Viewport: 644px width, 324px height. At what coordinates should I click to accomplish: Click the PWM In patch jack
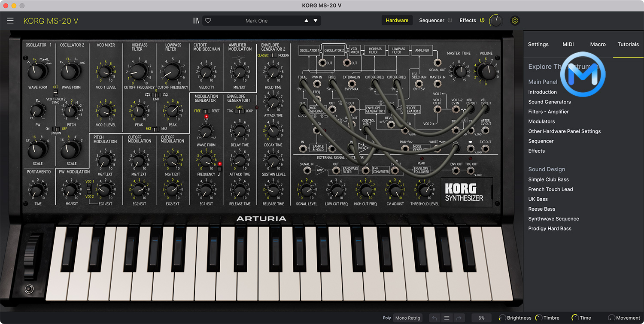tap(316, 84)
